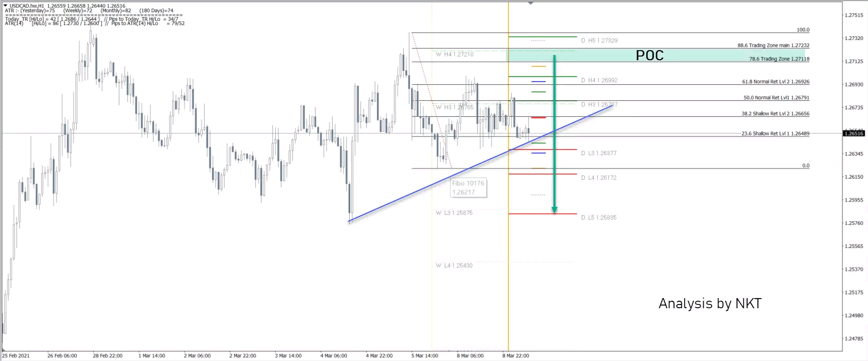The image size is (868, 361).
Task: Select the 78.6 Trading Zone 1.27118 label
Action: (779, 59)
